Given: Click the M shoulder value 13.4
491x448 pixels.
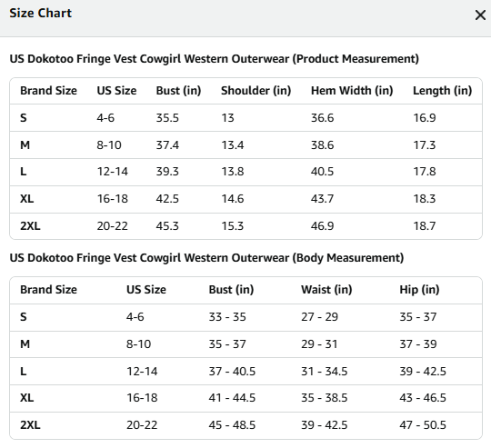Looking at the screenshot, I should pyautogui.click(x=233, y=145).
